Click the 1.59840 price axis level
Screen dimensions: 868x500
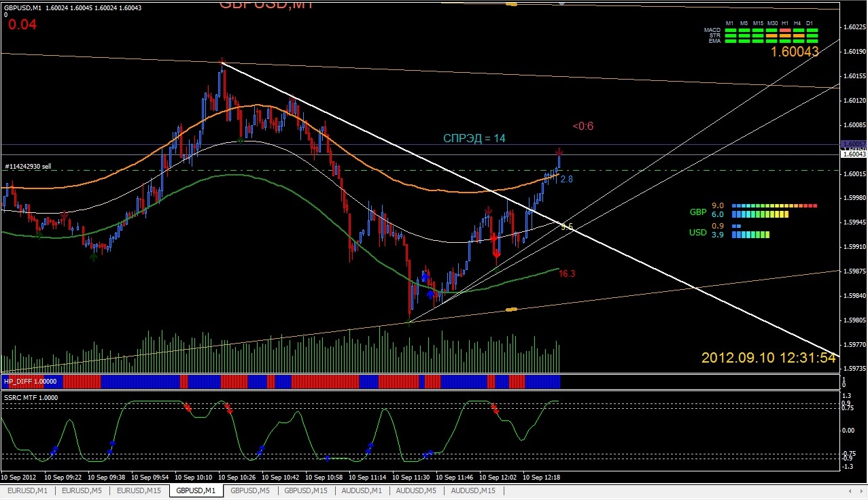point(854,296)
